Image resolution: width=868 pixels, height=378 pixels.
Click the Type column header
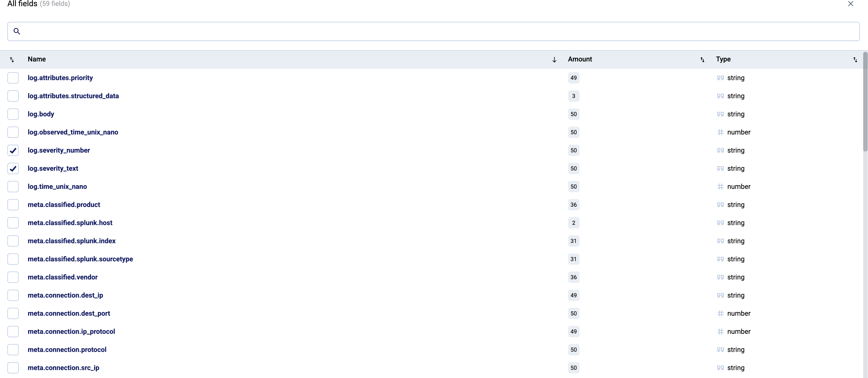(723, 59)
